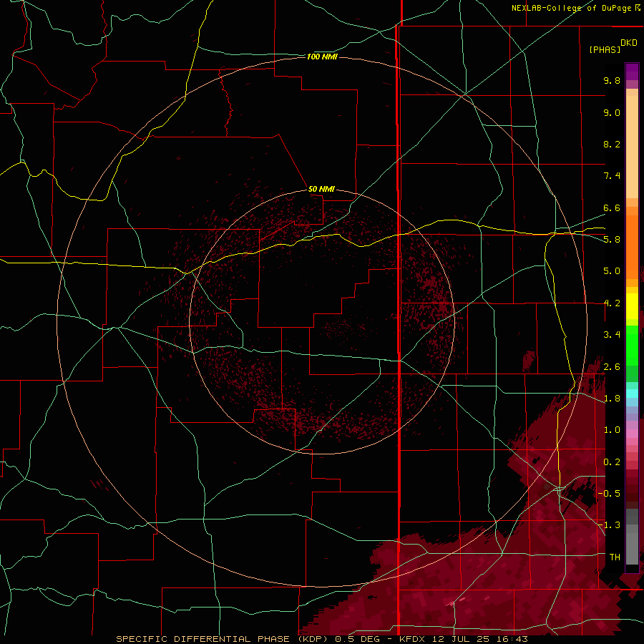Image resolution: width=644 pixels, height=644 pixels.
Task: Select the 5.8 scale label
Action: (x=612, y=240)
